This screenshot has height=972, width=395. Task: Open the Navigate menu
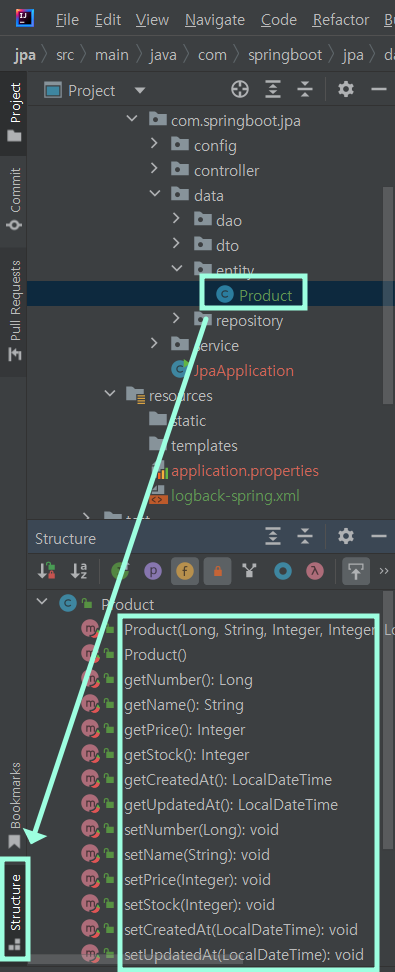point(215,20)
